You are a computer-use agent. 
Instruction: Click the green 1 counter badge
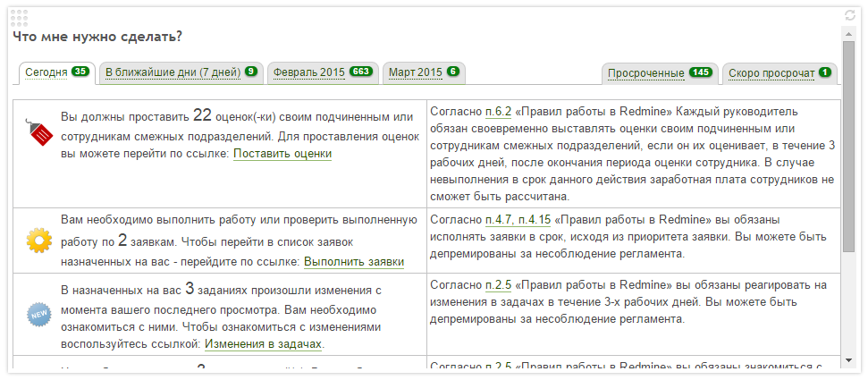825,72
